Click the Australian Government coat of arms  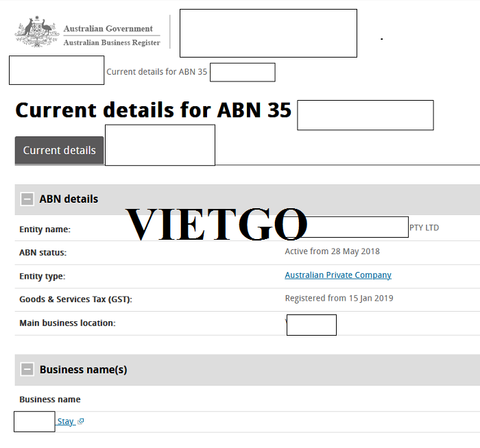coord(38,32)
